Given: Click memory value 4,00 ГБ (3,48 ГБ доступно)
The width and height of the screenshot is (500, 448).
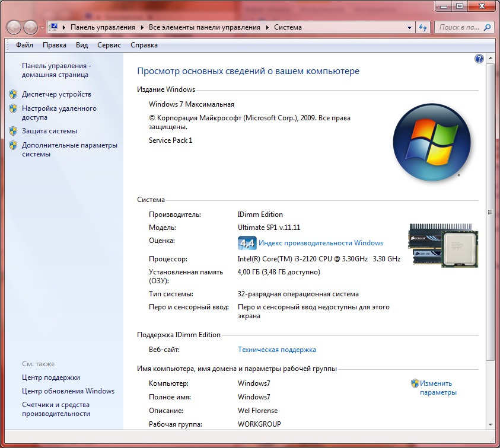Looking at the screenshot, I should pyautogui.click(x=279, y=272).
